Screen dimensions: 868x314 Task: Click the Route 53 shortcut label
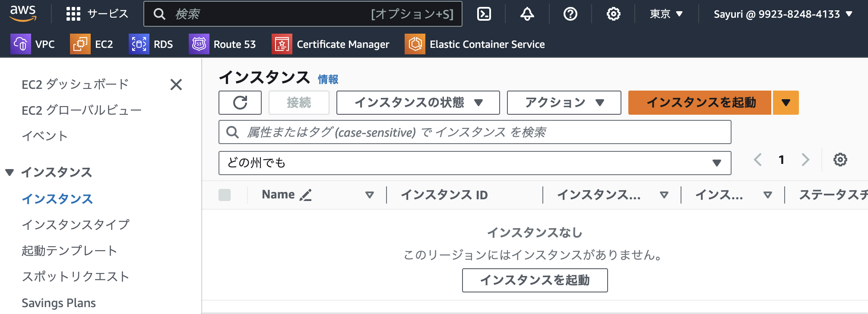pyautogui.click(x=234, y=44)
